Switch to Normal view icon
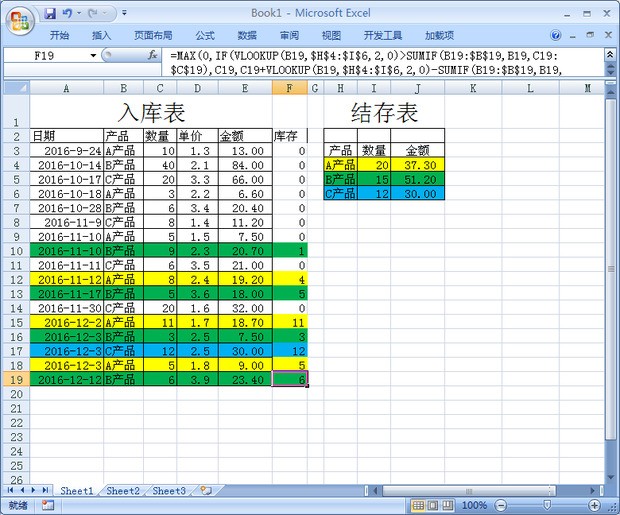Viewport: 620px width, 515px height. click(x=418, y=505)
